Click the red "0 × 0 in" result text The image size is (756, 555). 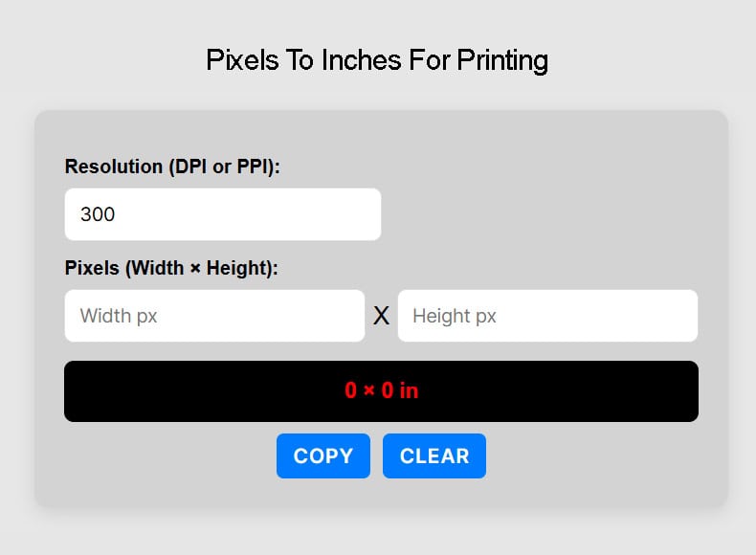tap(381, 391)
